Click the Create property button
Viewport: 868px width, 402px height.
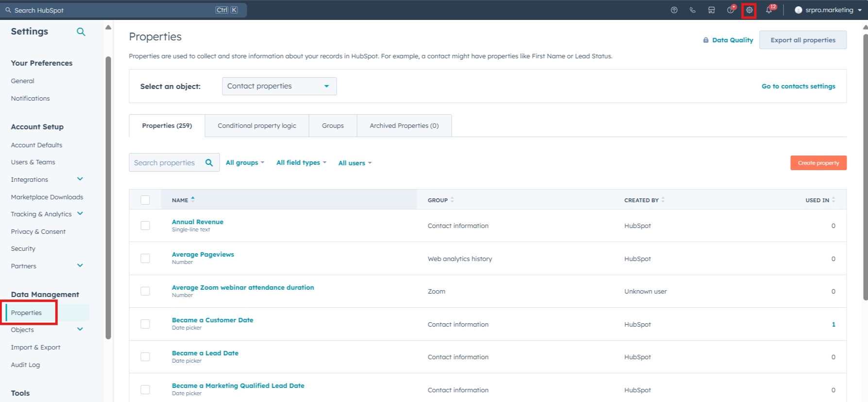[x=818, y=163]
